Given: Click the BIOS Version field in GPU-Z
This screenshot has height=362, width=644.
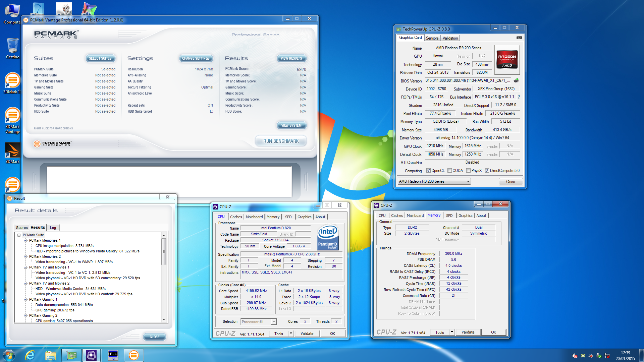Looking at the screenshot, I should tap(468, 80).
